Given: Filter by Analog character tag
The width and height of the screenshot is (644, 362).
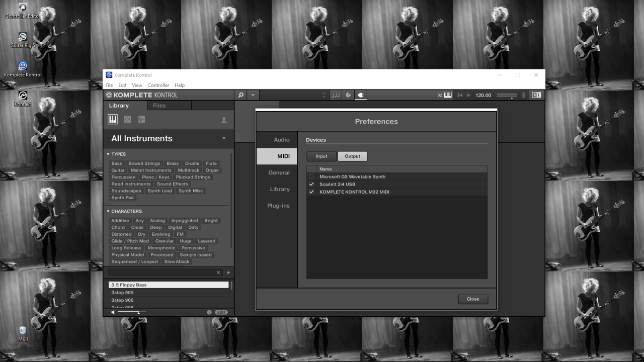Looking at the screenshot, I should [157, 221].
